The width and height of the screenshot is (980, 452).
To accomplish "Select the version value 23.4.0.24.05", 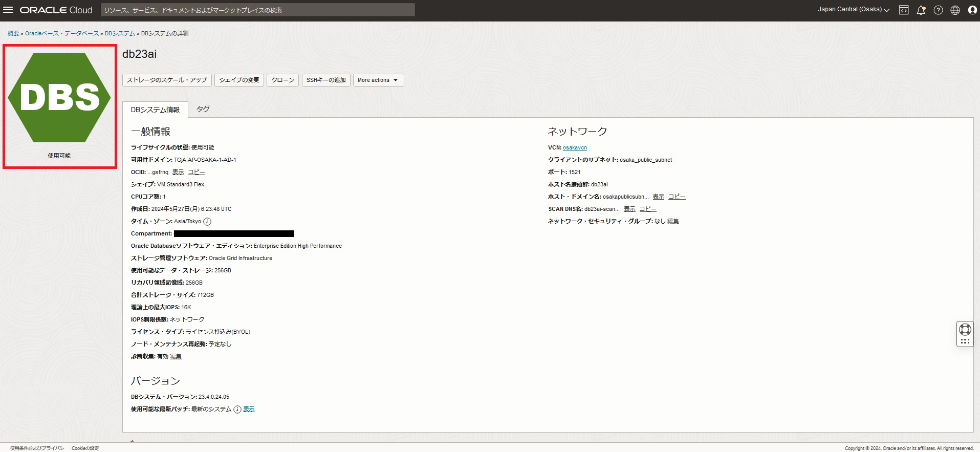I will (x=214, y=397).
